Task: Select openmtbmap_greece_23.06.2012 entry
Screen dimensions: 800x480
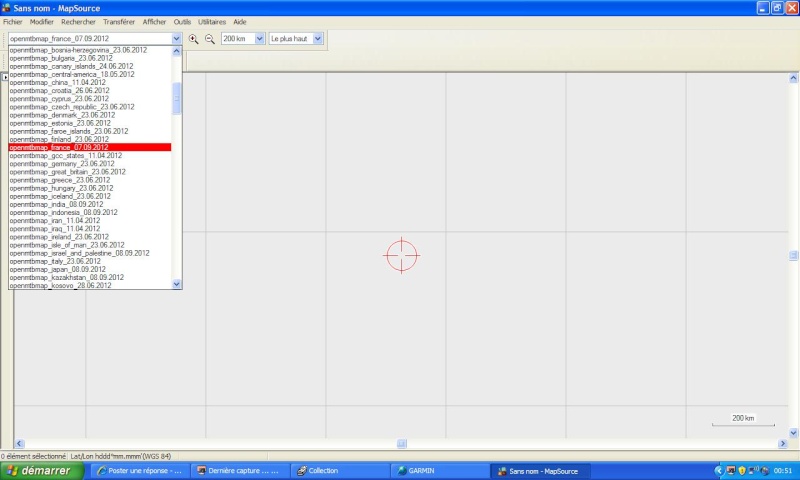Action: [x=90, y=180]
